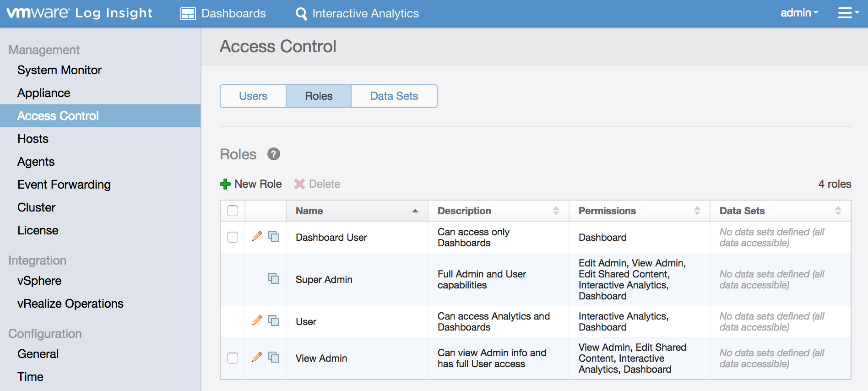This screenshot has height=391, width=868.
Task: Click the Dashboards grid icon in header
Action: [188, 14]
